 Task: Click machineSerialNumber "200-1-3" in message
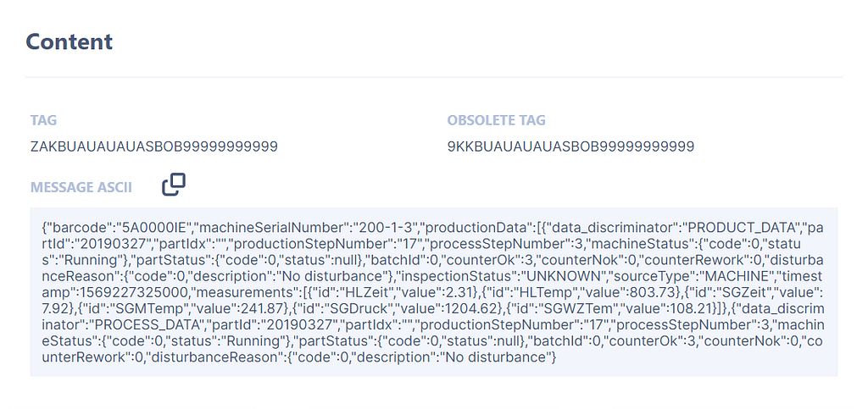point(386,229)
